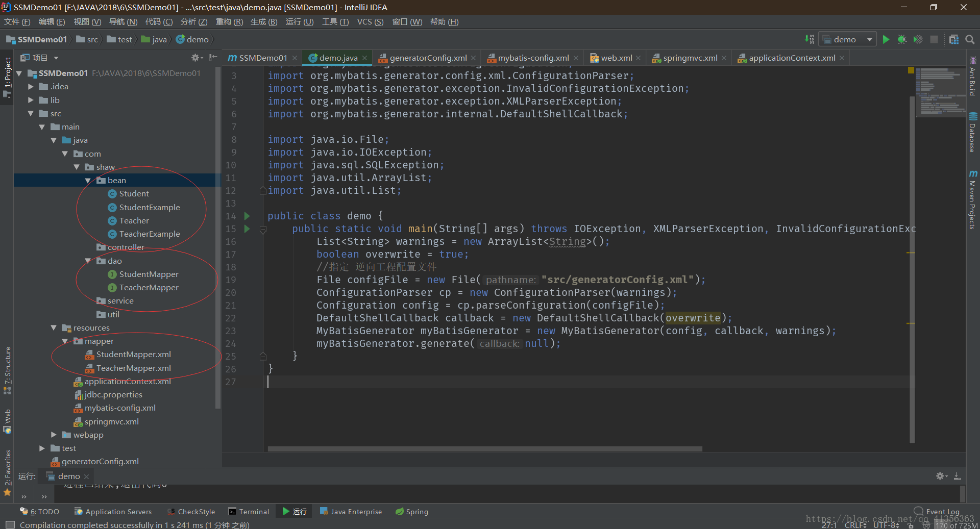The image size is (980, 529).
Task: Run demo with coverage icon
Action: click(918, 39)
